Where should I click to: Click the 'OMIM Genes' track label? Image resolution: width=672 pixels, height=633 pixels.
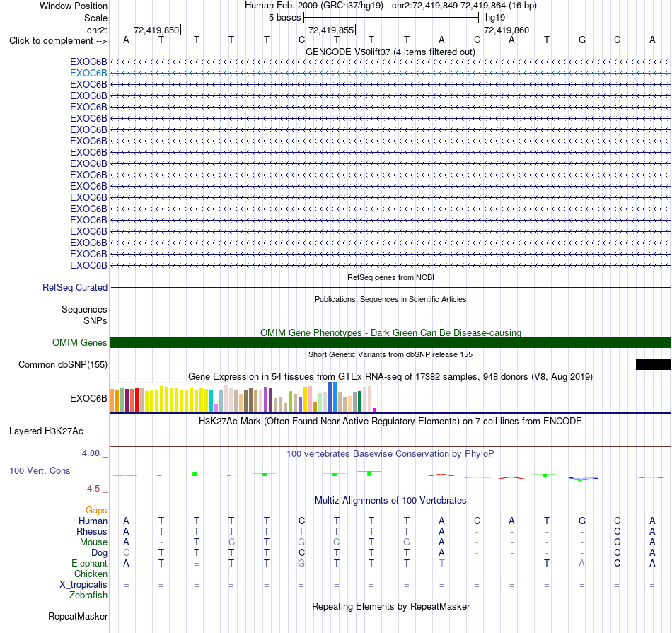click(80, 342)
